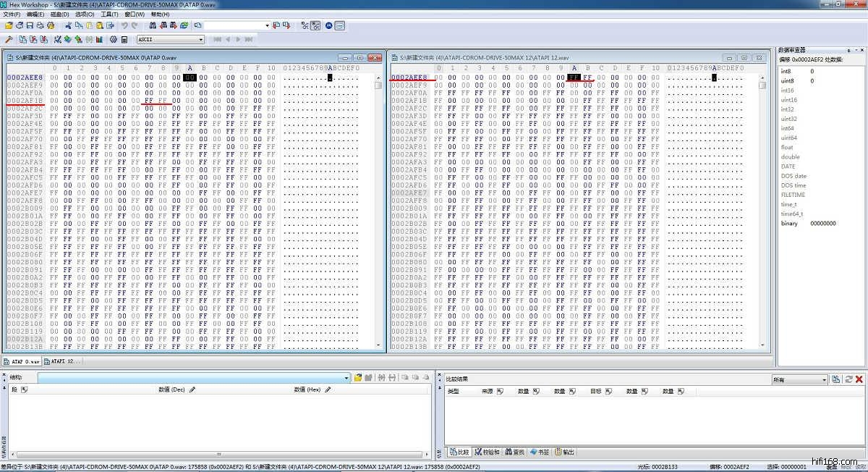This screenshot has width=868, height=472.
Task: Click the Open file folder icon
Action: (x=9, y=25)
